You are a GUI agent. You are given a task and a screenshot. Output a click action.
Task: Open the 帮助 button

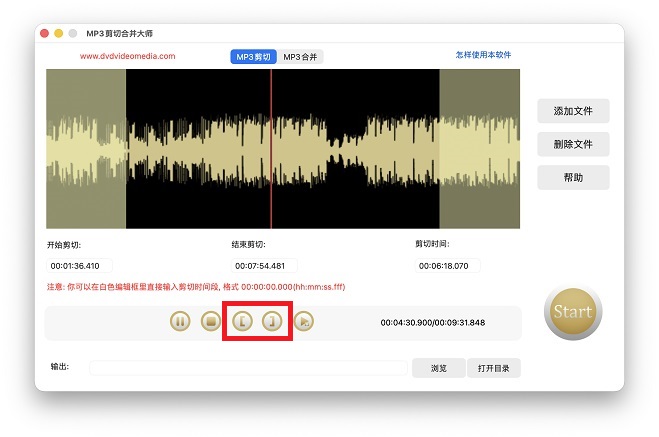tap(573, 178)
